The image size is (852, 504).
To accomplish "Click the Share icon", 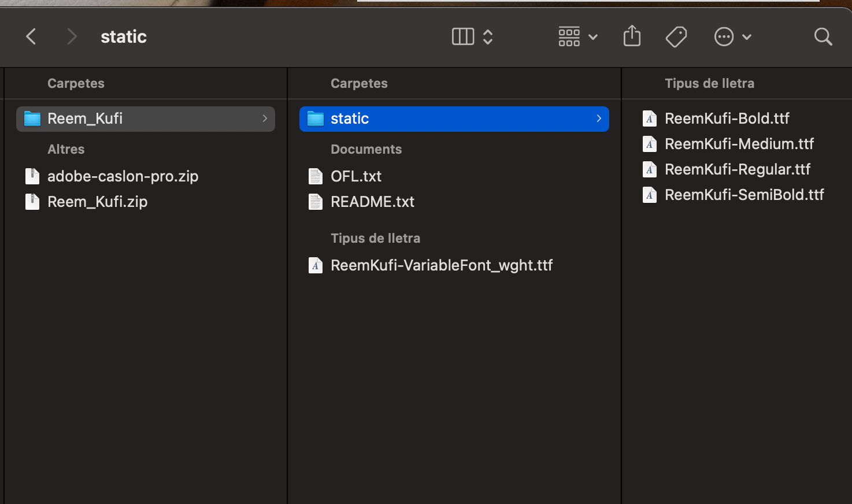I will (632, 36).
